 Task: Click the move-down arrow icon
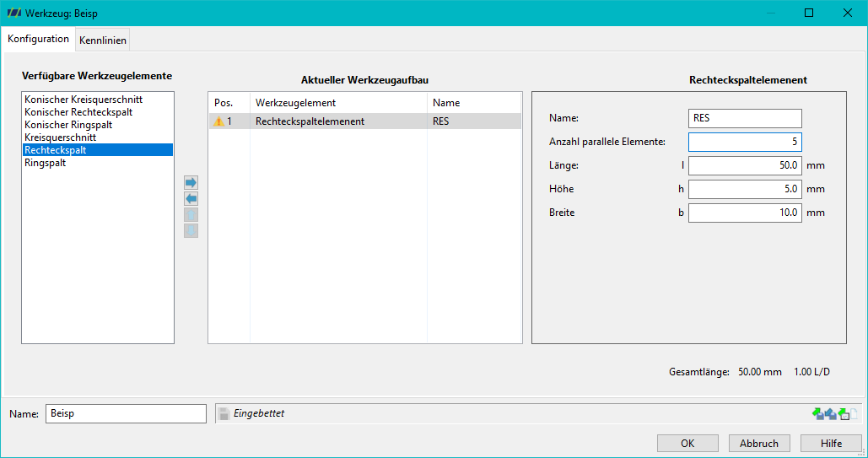click(191, 231)
